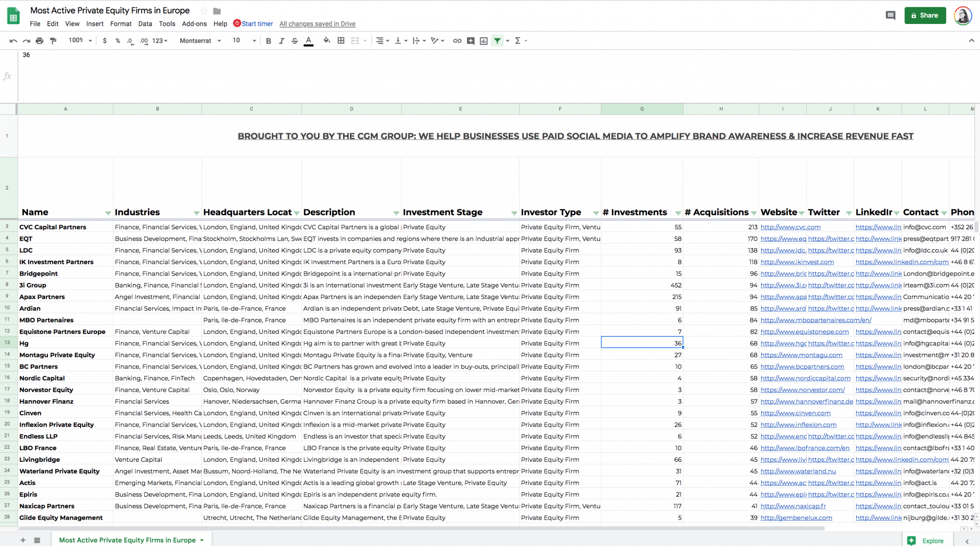Open the Add-ons menu
Image resolution: width=980 pixels, height=546 pixels.
[194, 23]
